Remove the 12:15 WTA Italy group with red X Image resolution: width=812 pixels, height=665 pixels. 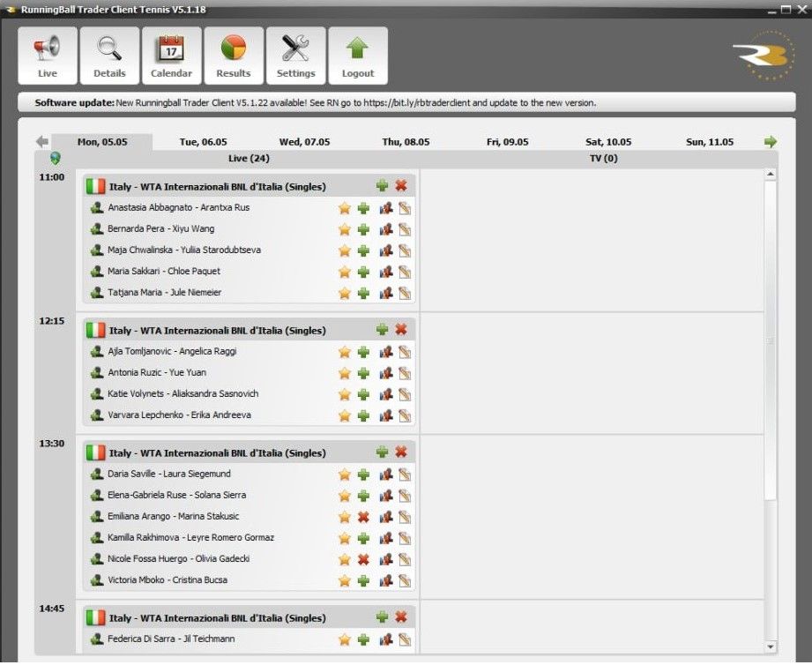401,329
